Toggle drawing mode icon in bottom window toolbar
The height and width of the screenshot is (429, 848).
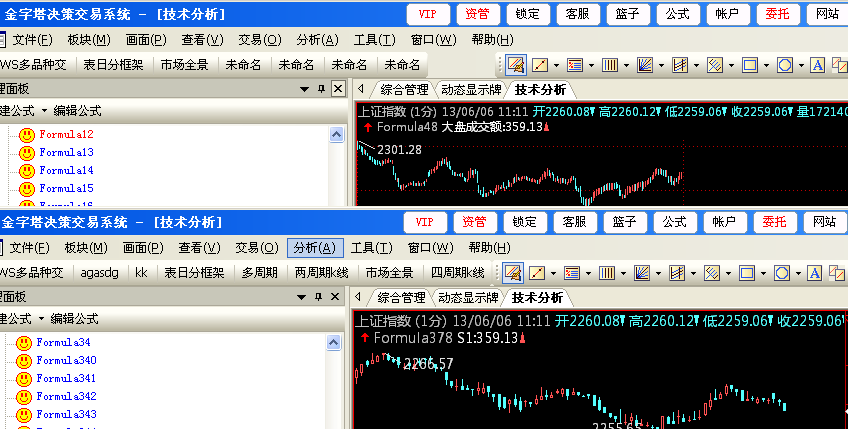tap(513, 273)
